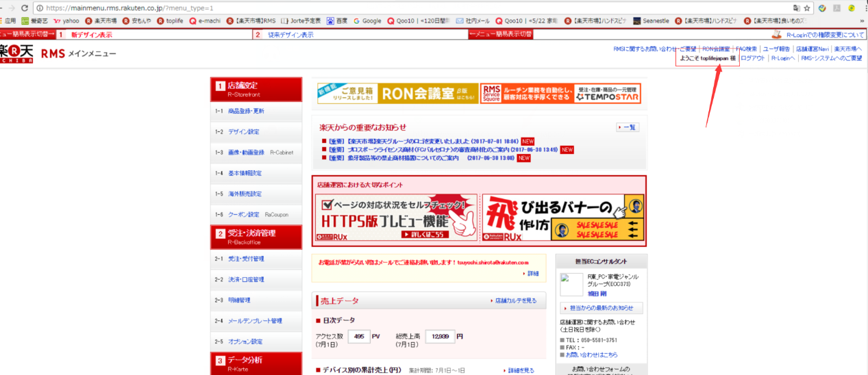The image size is (868, 375).
Task: Click the translate page icon in address bar
Action: tap(795, 8)
